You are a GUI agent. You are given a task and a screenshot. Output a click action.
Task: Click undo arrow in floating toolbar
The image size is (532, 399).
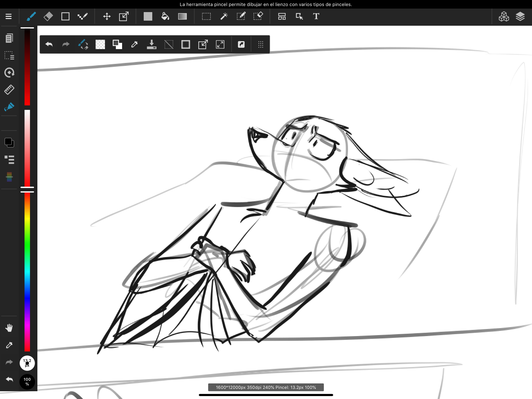click(x=49, y=45)
